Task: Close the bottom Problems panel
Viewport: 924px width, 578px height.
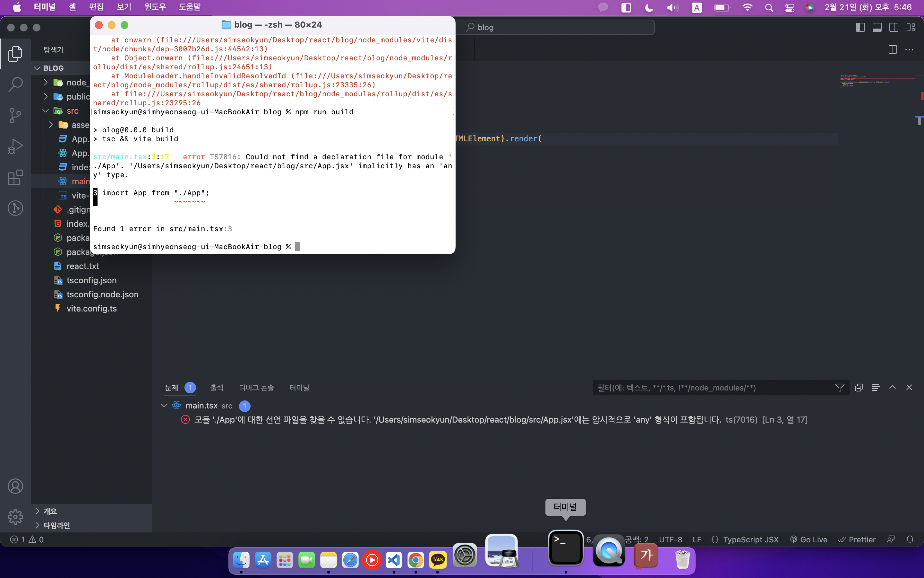Action: (x=909, y=388)
